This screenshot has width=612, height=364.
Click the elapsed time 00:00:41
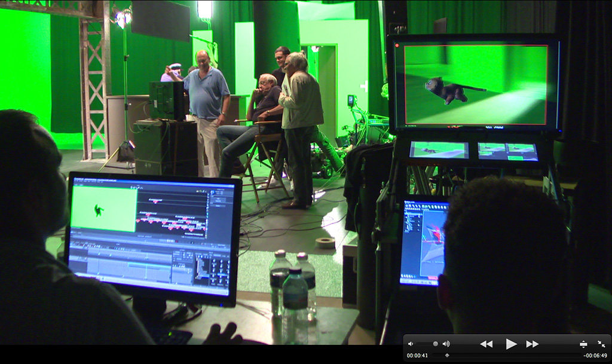click(x=417, y=356)
